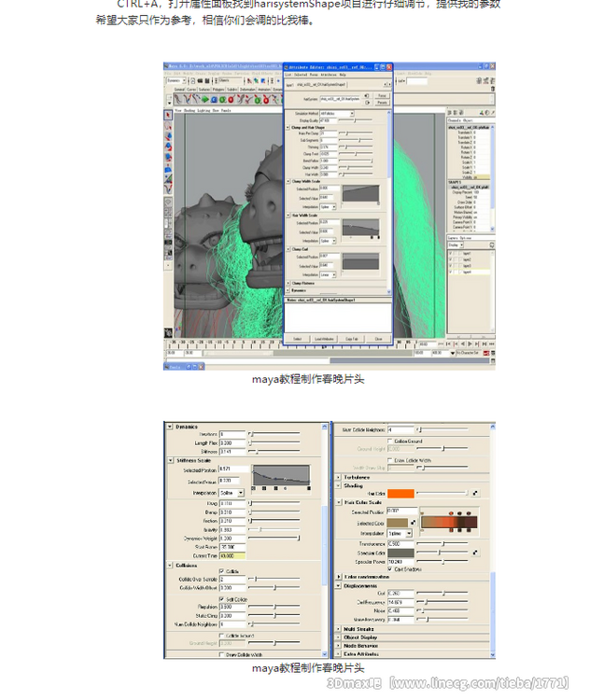This screenshot has height=700, width=604.
Task: Select the arrow selection tool in Maya toolbox
Action: [x=168, y=114]
